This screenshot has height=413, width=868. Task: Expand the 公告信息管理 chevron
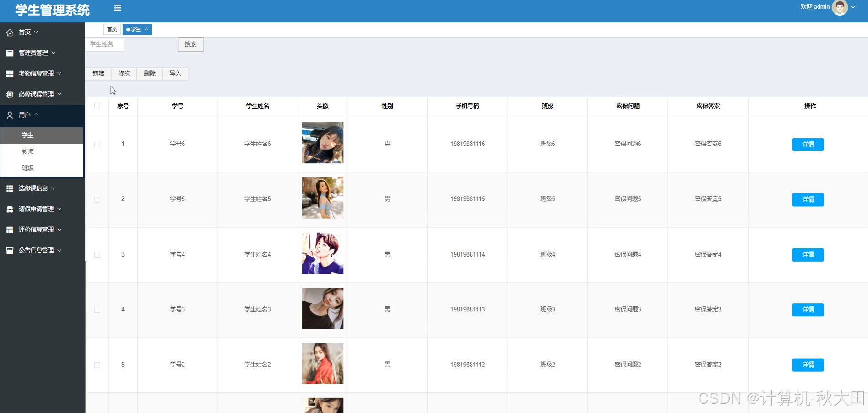coord(60,250)
